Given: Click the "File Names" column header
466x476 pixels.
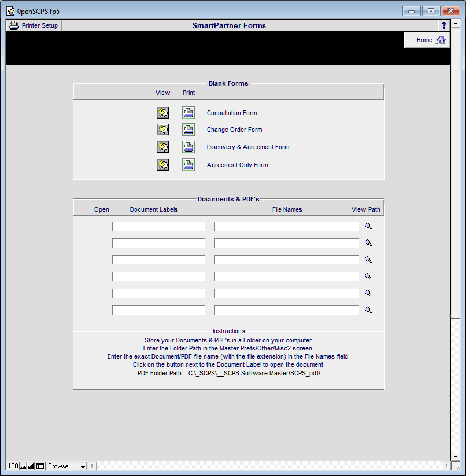Looking at the screenshot, I should coord(287,209).
